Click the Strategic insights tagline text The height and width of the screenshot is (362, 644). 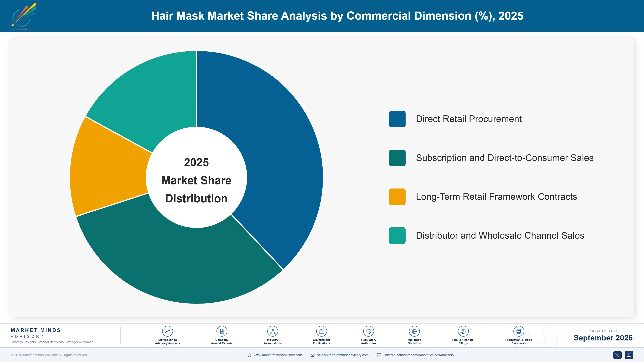tap(52, 342)
